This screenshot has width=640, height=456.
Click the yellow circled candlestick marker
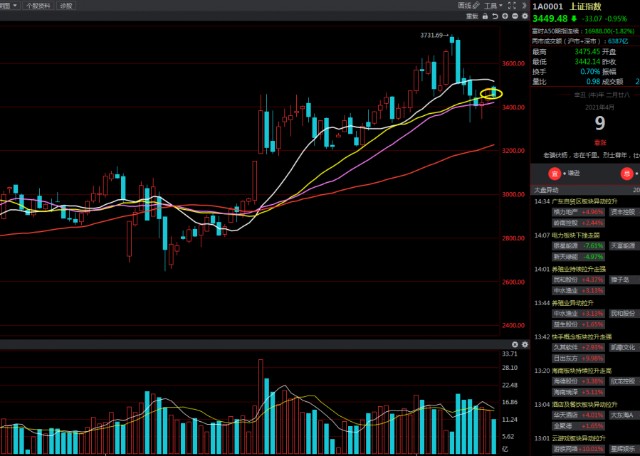(x=491, y=93)
